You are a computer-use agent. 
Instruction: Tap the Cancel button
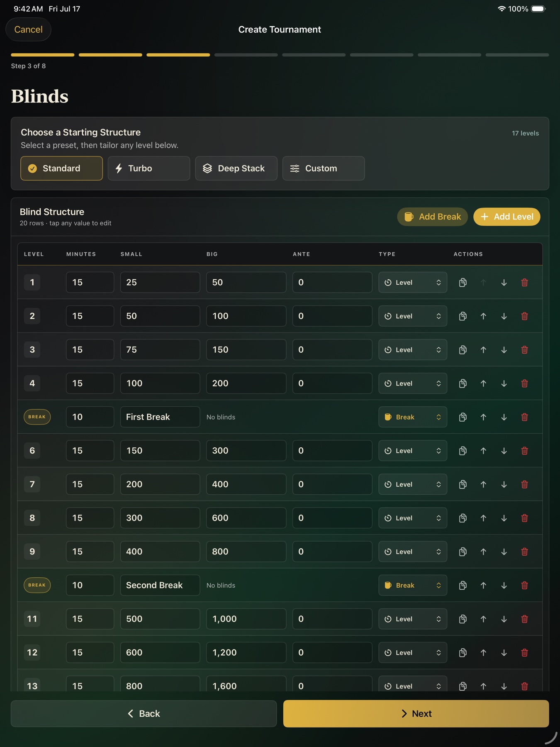(28, 29)
